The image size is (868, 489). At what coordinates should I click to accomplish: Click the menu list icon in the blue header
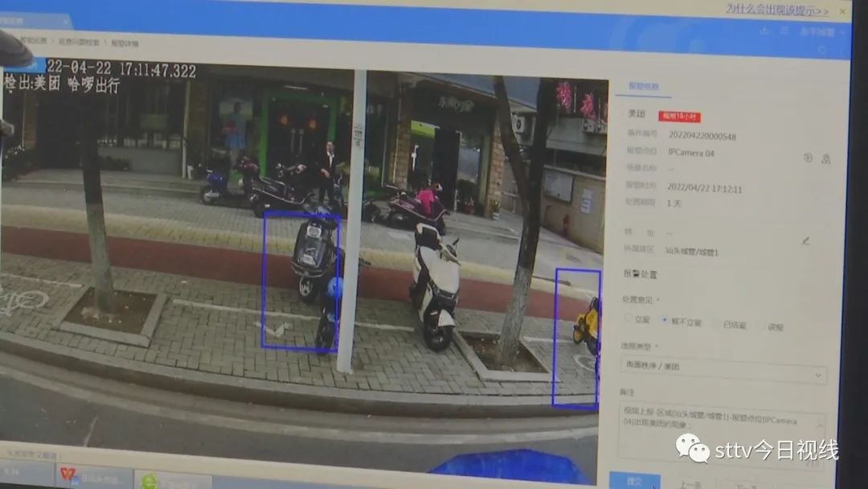tap(784, 31)
